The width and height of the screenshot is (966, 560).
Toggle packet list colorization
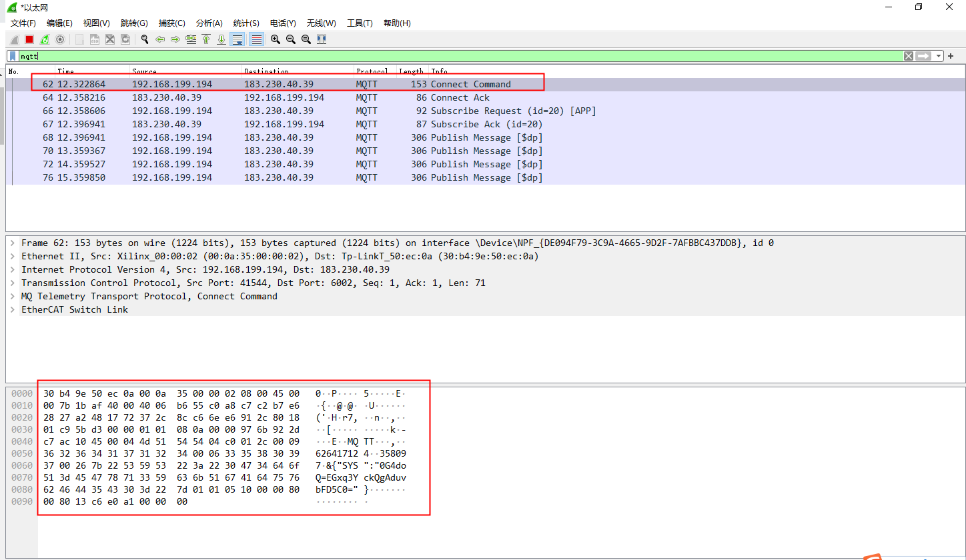[256, 39]
